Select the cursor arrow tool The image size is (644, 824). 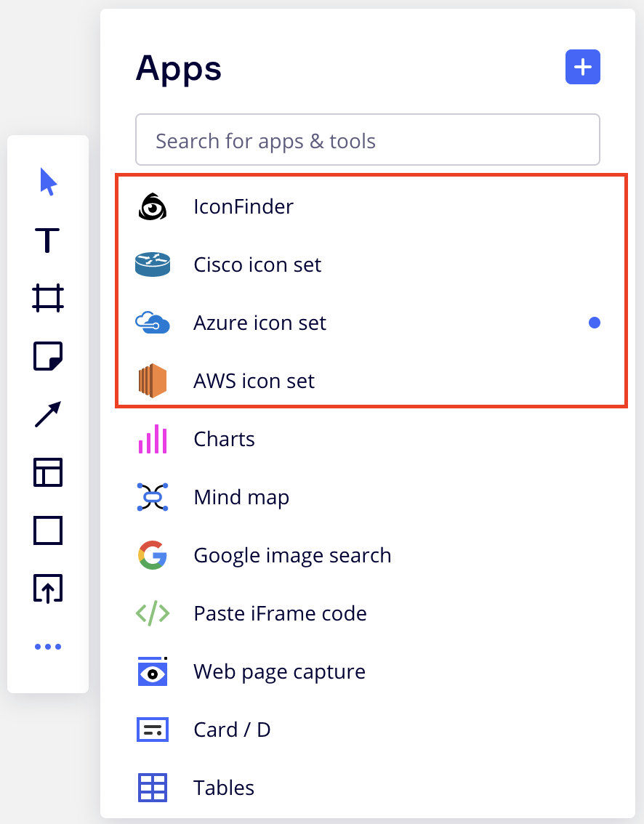coord(48,182)
